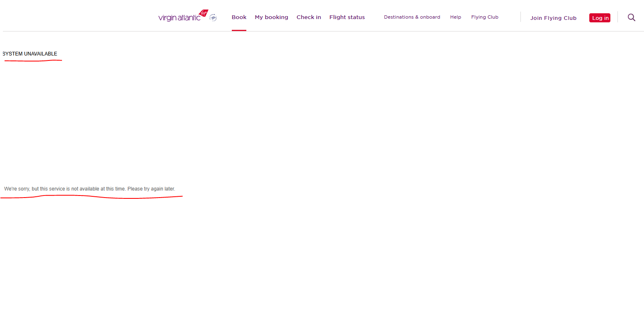Expand the Flying Club navigation menu
Screen dimensions: 644x321
[484, 17]
